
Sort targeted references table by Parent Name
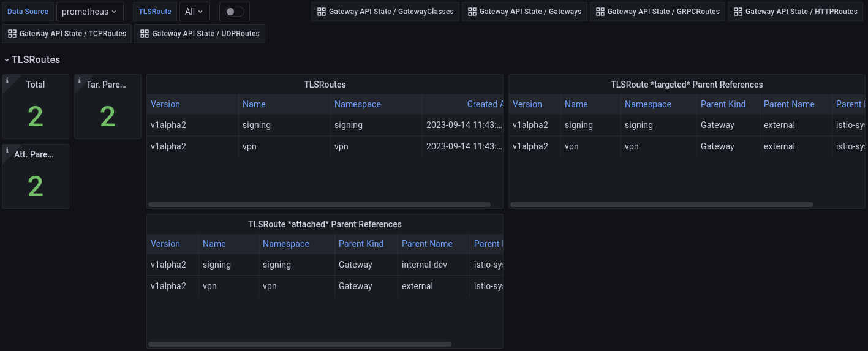(x=789, y=104)
